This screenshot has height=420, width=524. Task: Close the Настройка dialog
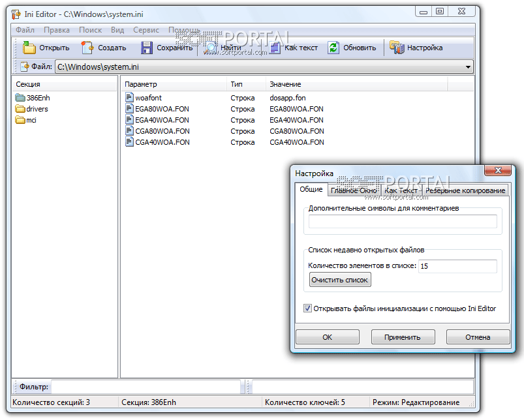498,170
